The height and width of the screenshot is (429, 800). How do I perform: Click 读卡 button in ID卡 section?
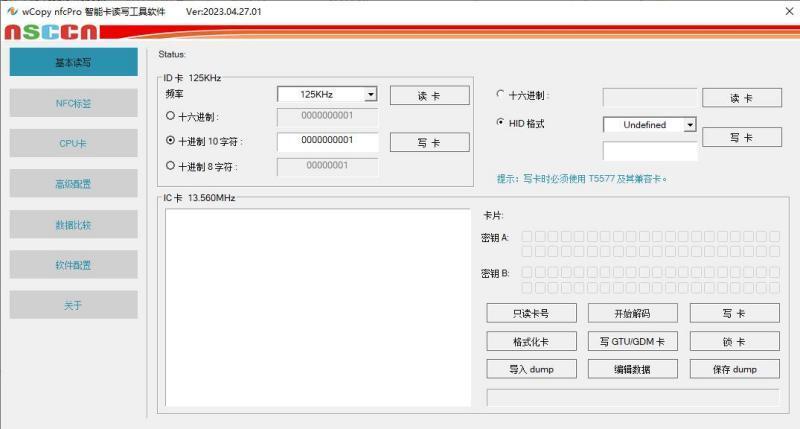429,96
